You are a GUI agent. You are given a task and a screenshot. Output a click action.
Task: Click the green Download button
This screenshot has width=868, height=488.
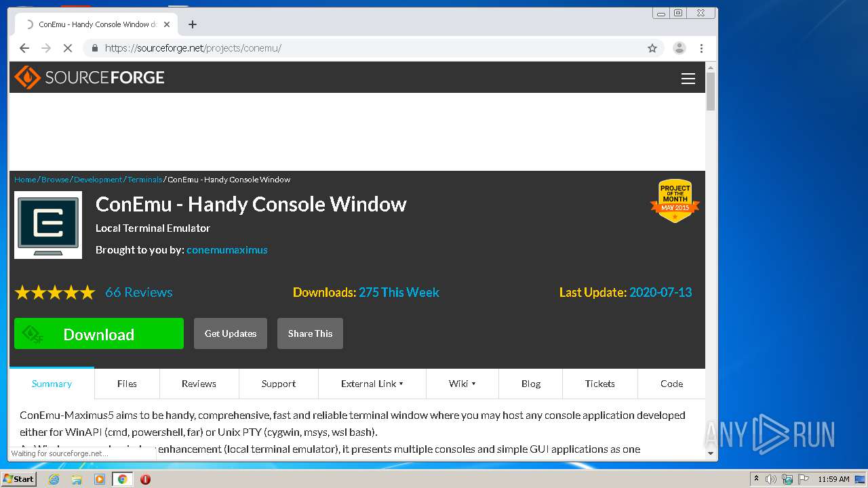99,333
